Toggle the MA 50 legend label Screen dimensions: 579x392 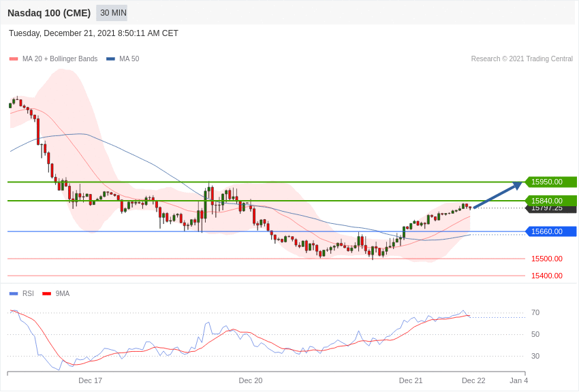(x=129, y=59)
